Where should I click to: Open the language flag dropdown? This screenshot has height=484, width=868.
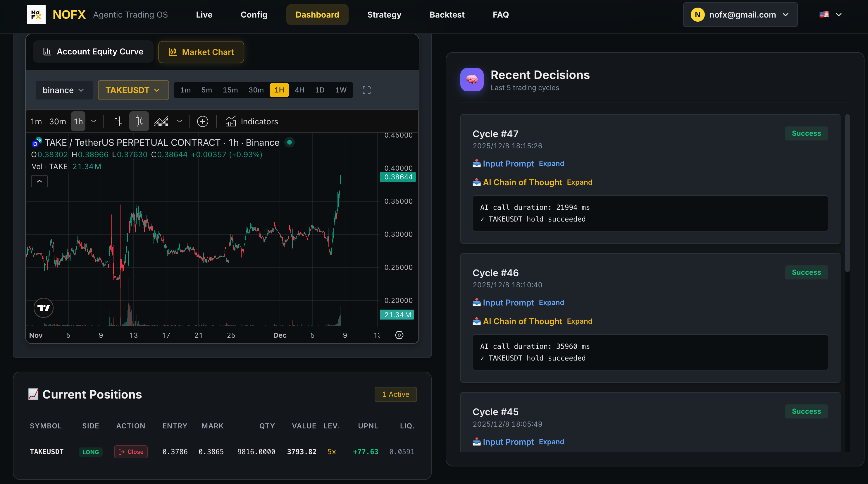830,15
